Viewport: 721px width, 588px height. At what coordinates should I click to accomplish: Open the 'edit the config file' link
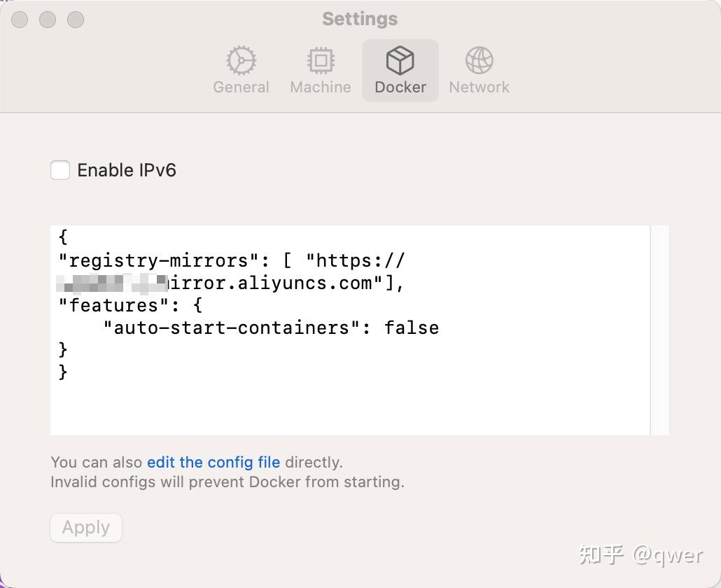(x=213, y=462)
